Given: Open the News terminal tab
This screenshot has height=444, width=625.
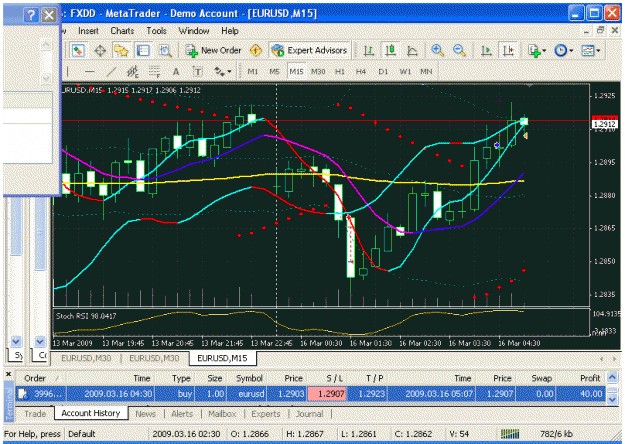Looking at the screenshot, I should [x=145, y=414].
